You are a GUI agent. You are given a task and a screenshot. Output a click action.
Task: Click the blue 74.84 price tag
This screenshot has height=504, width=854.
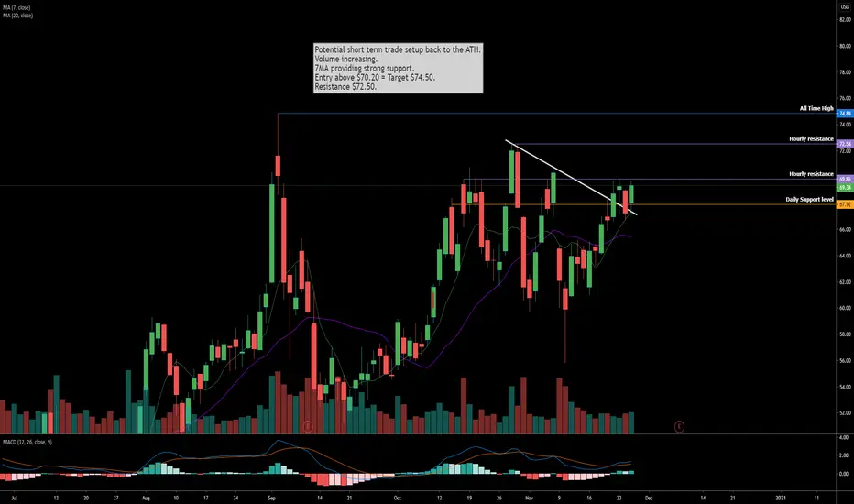tap(845, 114)
